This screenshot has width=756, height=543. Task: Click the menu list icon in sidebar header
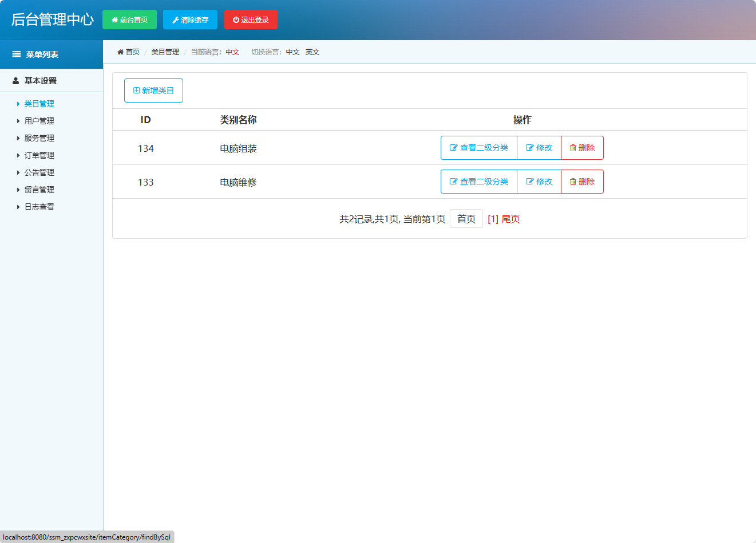[17, 54]
